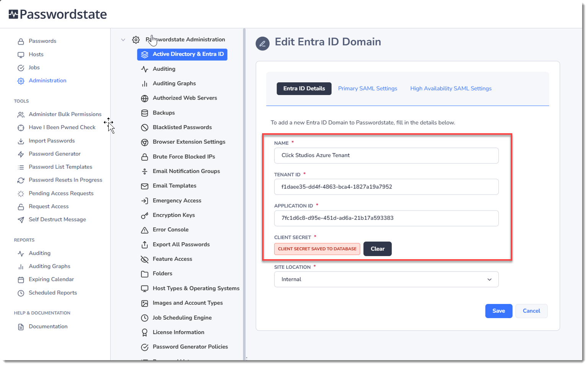Click the Password Generator lightning icon
The image size is (588, 366).
(21, 154)
